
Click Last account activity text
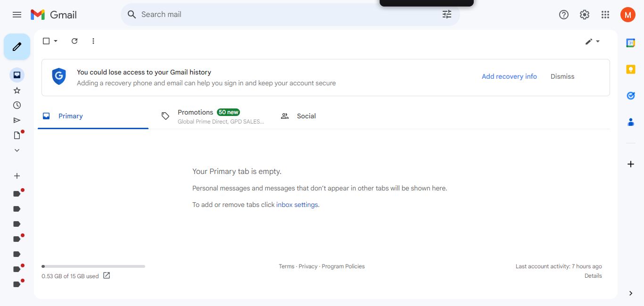pos(559,266)
